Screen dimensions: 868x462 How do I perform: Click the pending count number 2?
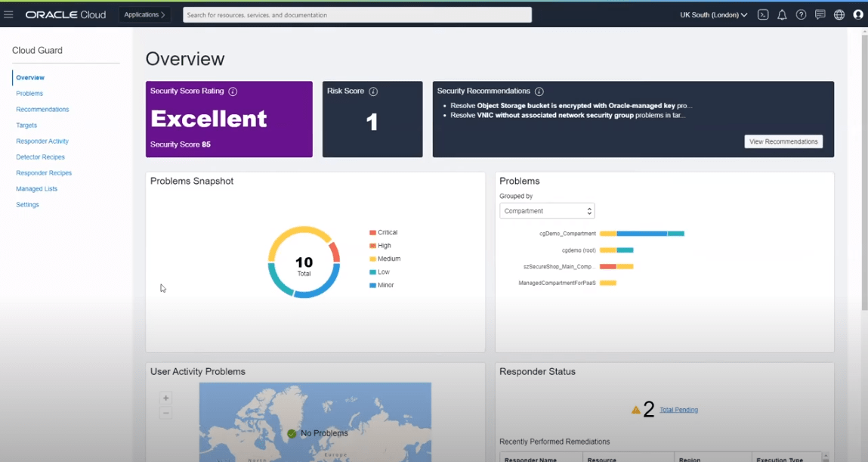point(649,409)
